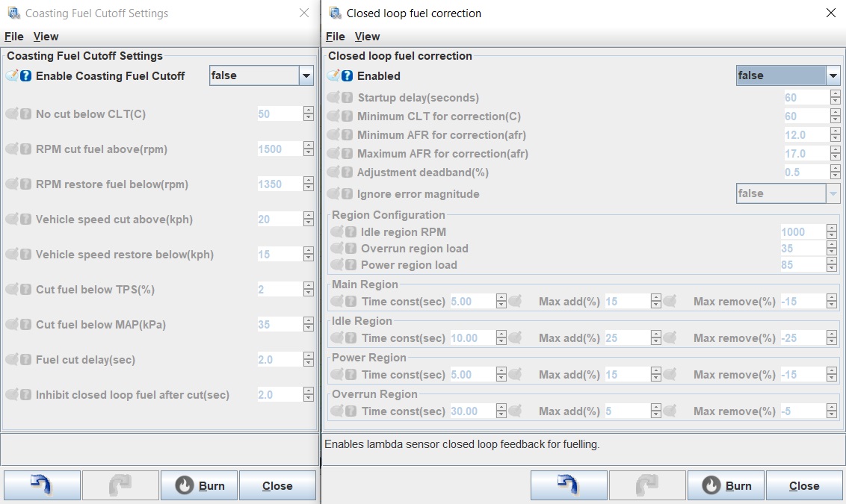Open View menu in Closed loop fuel correction window
Image resolution: width=846 pixels, height=504 pixels.
(x=367, y=37)
